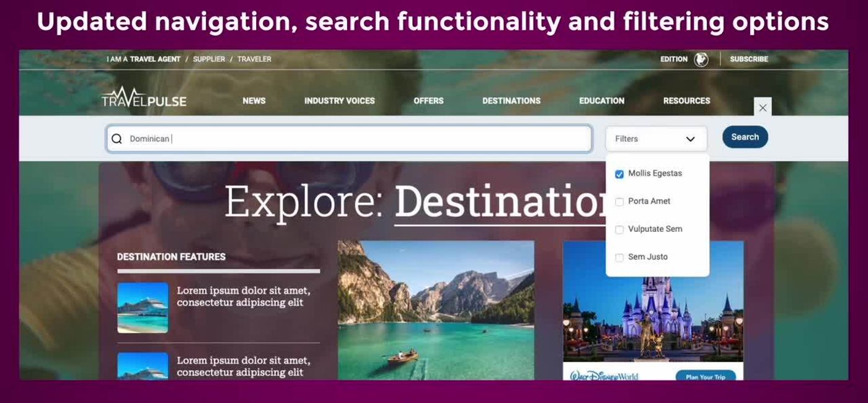Open the mountain lake feature image
The width and height of the screenshot is (868, 403).
click(x=436, y=310)
